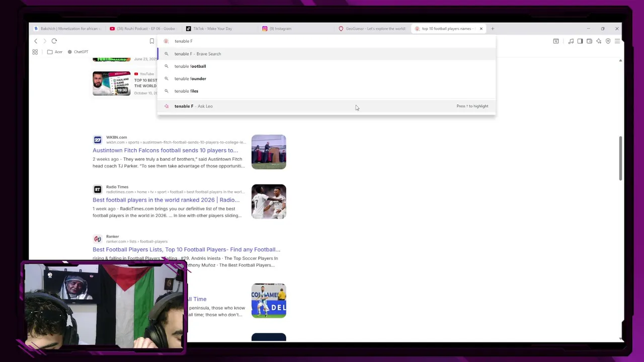Viewport: 644px width, 362px height.
Task: Open the Leo AI sparkle icon
Action: click(599, 41)
